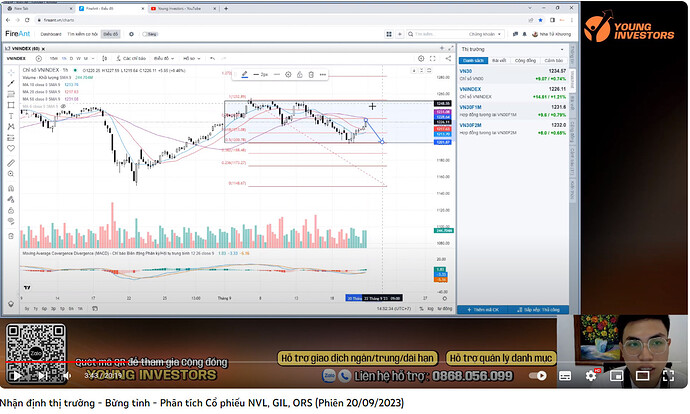The width and height of the screenshot is (690, 414).
Task: Open YouTube player settings gear
Action: tap(591, 376)
